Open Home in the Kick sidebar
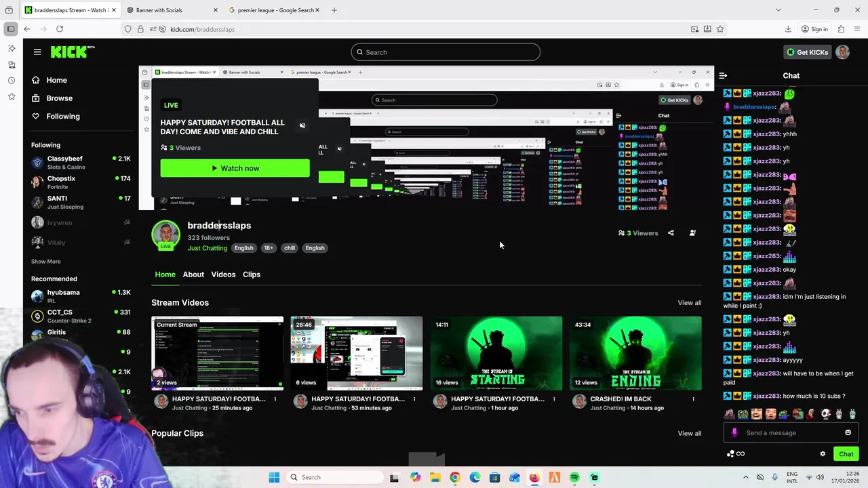 tap(56, 80)
